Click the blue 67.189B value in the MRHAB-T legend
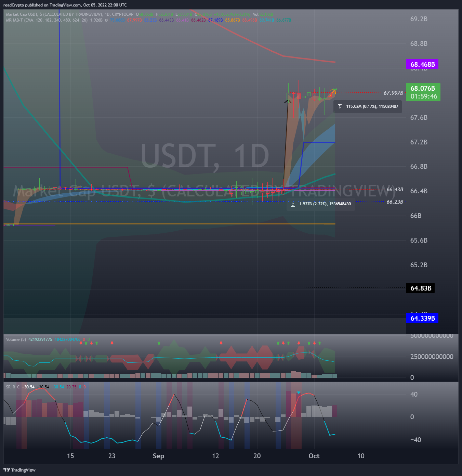Screen dimensions: 462x476 pos(215,20)
